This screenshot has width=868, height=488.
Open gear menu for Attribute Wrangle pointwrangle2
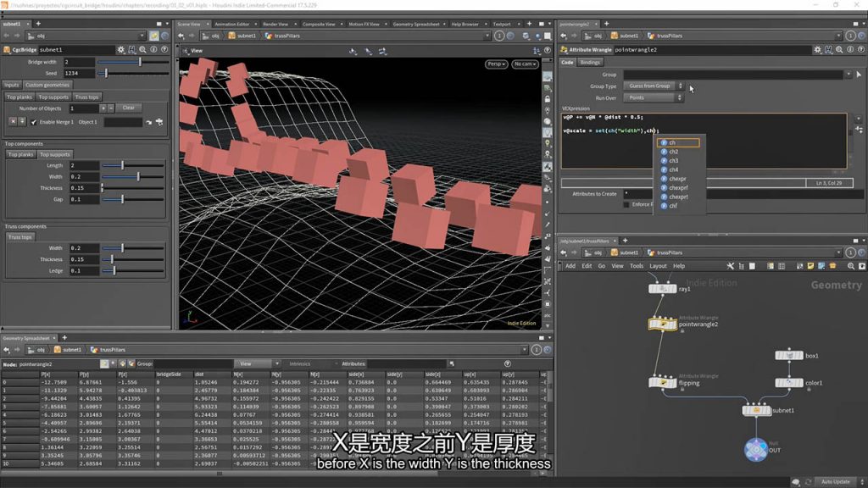[x=818, y=50]
